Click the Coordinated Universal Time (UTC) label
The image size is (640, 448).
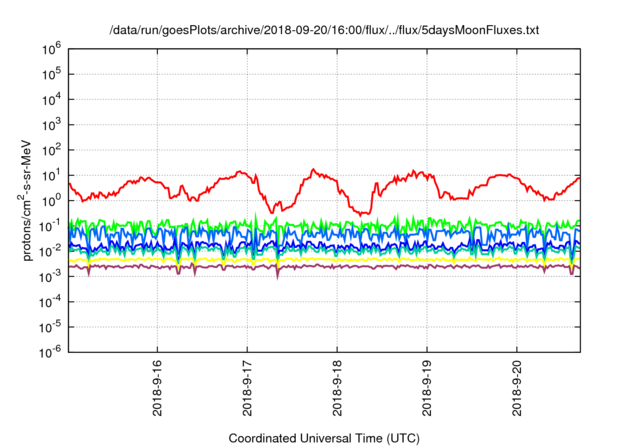point(324,438)
